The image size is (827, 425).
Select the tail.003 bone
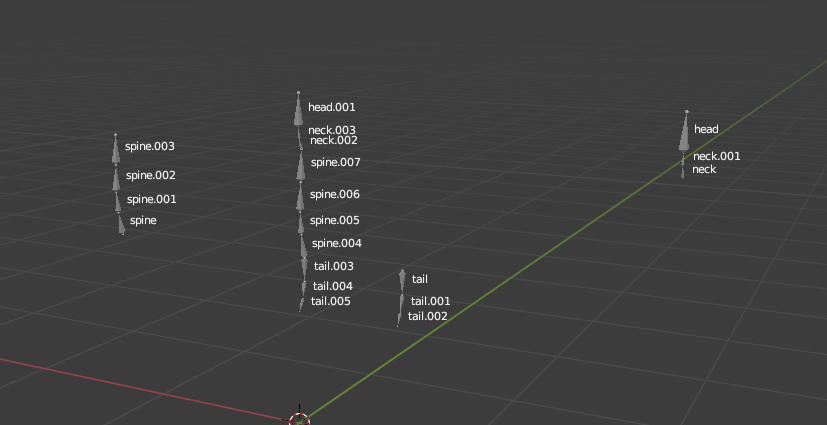pyautogui.click(x=304, y=268)
